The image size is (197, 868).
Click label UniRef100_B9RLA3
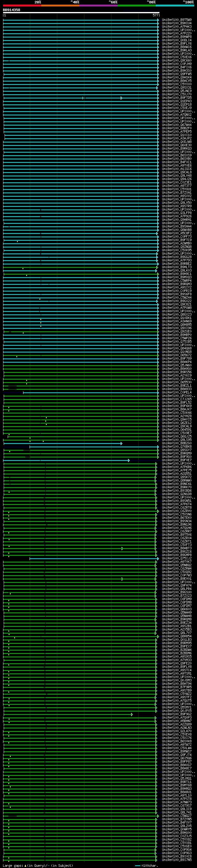(177, 50)
